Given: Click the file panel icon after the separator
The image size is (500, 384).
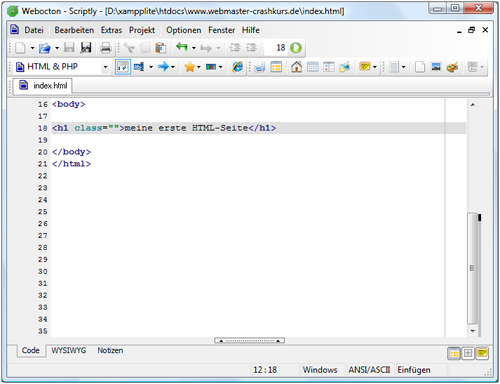Looking at the screenshot, I should [260, 67].
